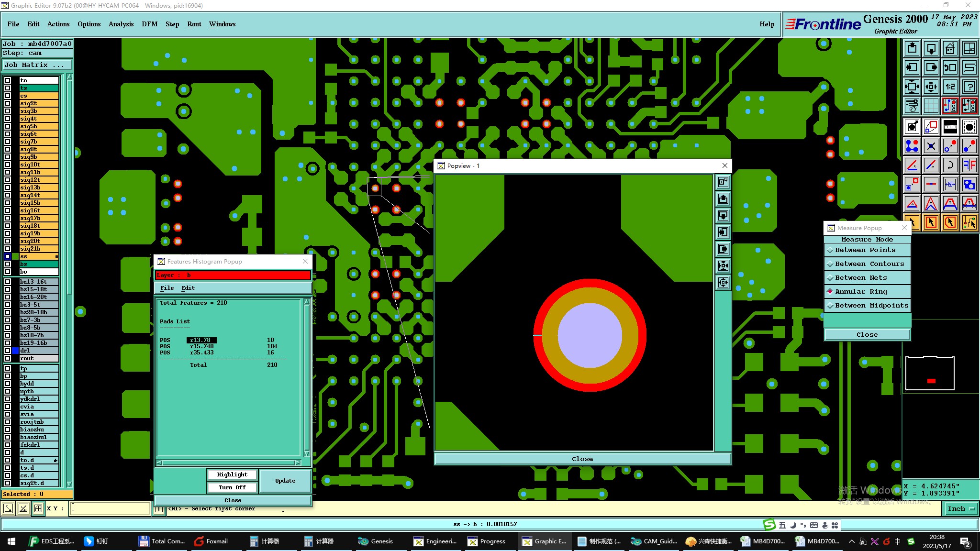Click down arrow of histogram list scrollbar
The image size is (980, 551).
307,453
